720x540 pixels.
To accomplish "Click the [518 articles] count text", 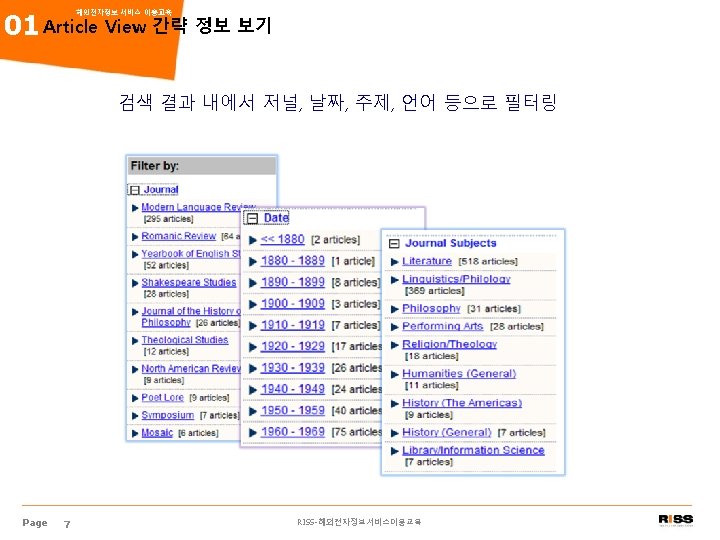I will coord(488,262).
